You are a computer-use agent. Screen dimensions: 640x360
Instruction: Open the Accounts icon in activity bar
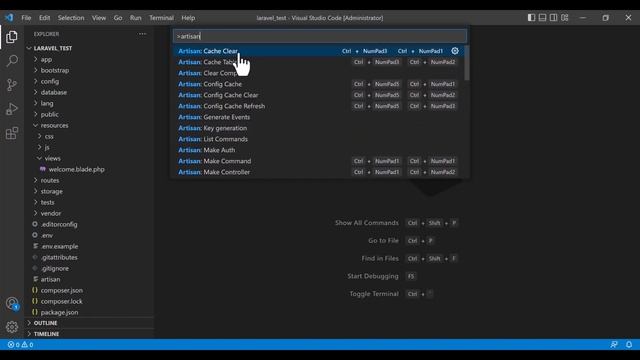tap(12, 304)
